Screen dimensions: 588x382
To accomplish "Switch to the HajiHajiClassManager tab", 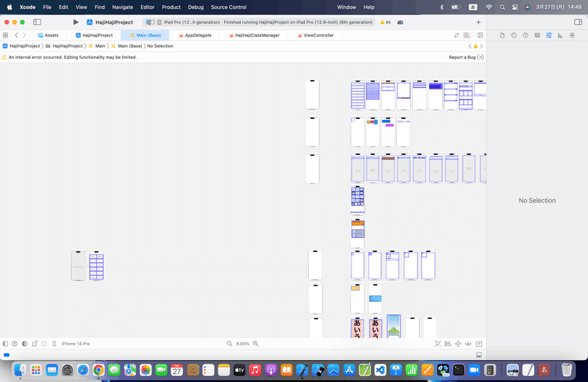I will pos(254,35).
